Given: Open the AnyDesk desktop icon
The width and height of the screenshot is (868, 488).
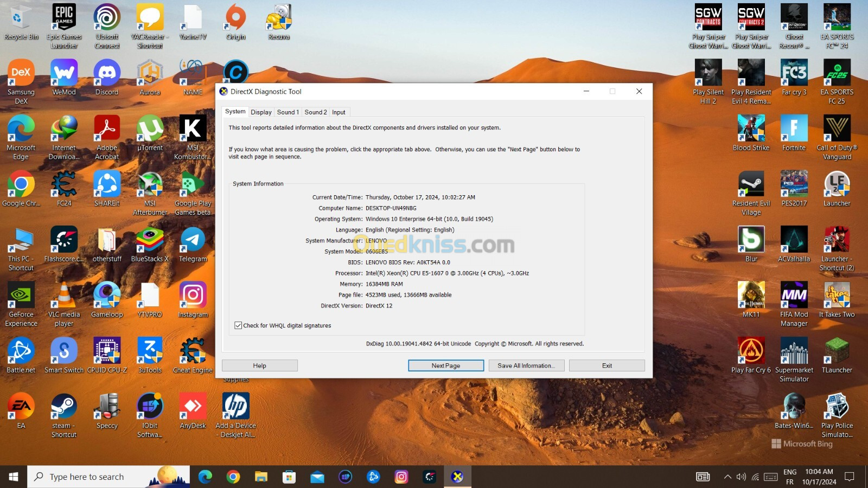Looking at the screenshot, I should click(x=193, y=411).
